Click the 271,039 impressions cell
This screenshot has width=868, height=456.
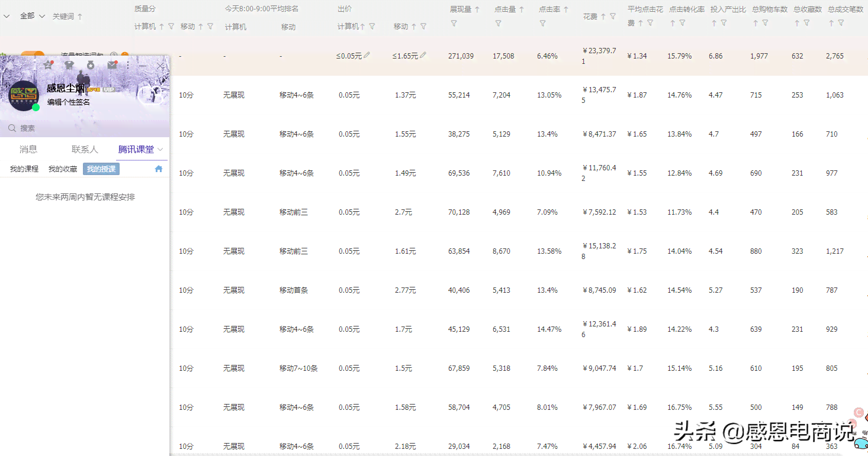461,56
